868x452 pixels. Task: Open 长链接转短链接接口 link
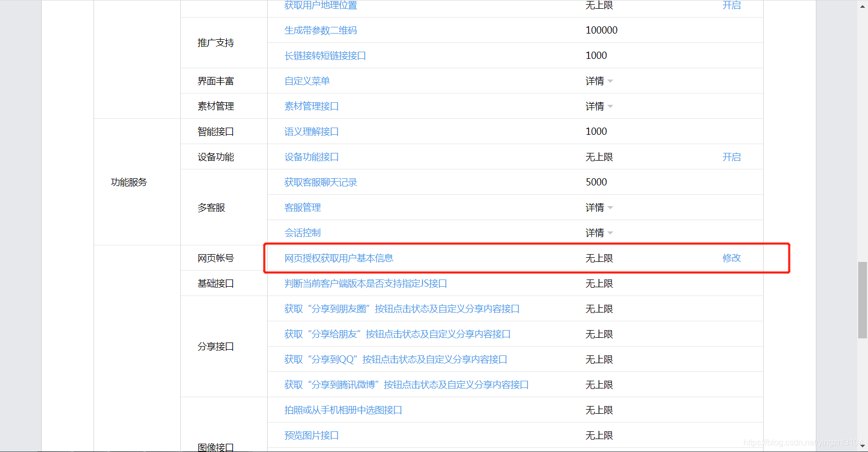325,56
